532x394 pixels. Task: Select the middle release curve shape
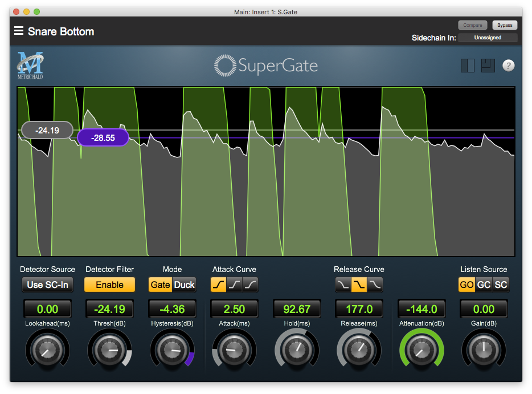tap(359, 285)
